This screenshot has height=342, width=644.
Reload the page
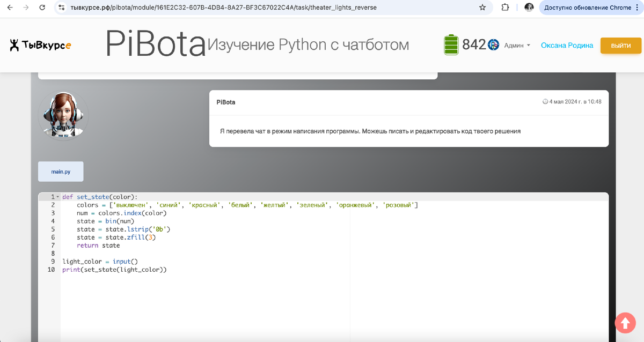pyautogui.click(x=42, y=8)
